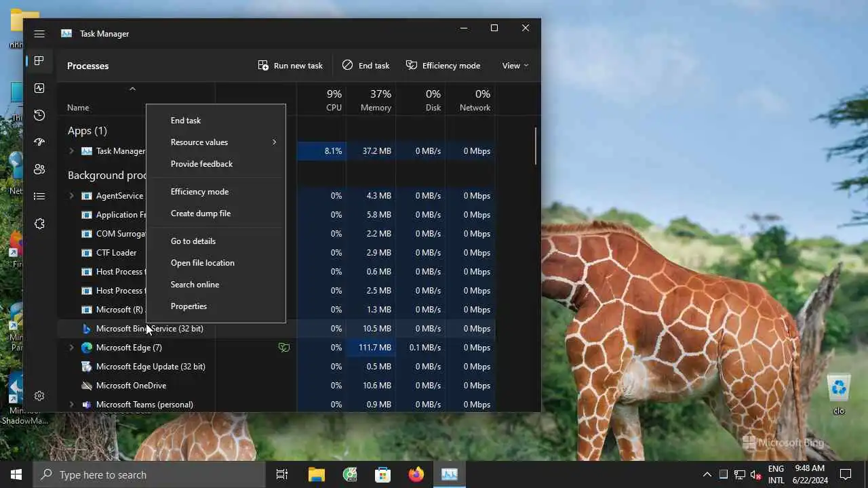This screenshot has height=488, width=868.
Task: Select the Microsoft OneDrive process row
Action: pyautogui.click(x=277, y=386)
